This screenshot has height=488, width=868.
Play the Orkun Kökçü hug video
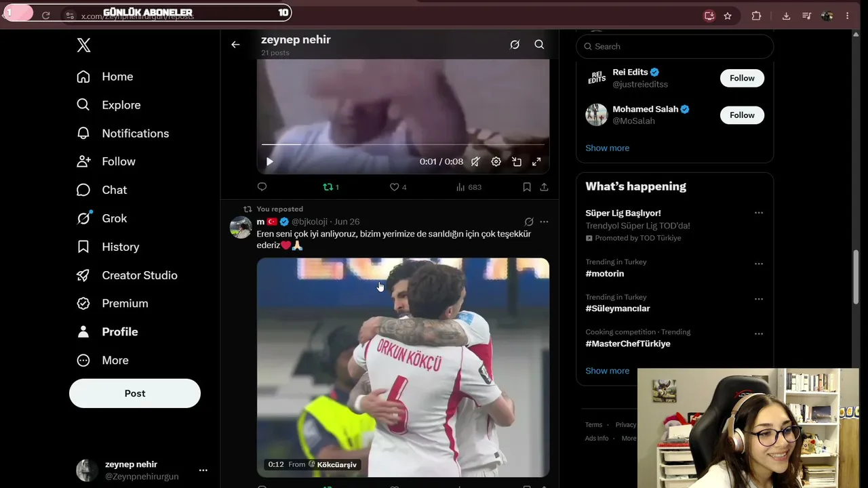click(x=403, y=367)
